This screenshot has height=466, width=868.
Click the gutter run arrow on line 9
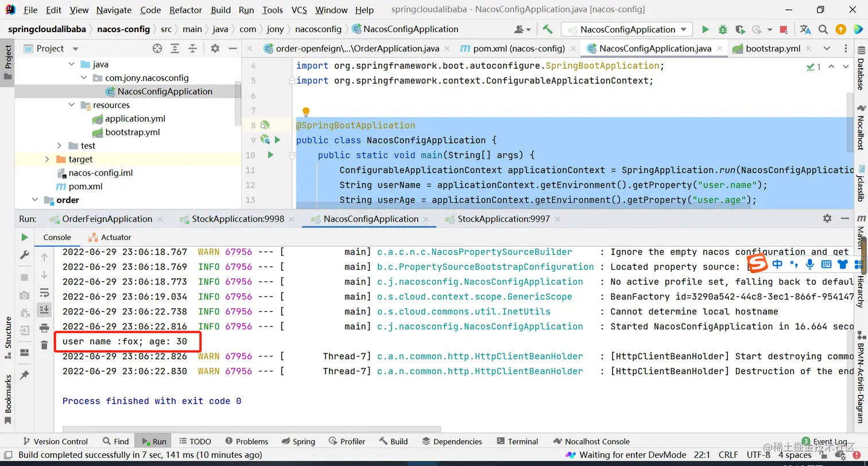click(277, 139)
